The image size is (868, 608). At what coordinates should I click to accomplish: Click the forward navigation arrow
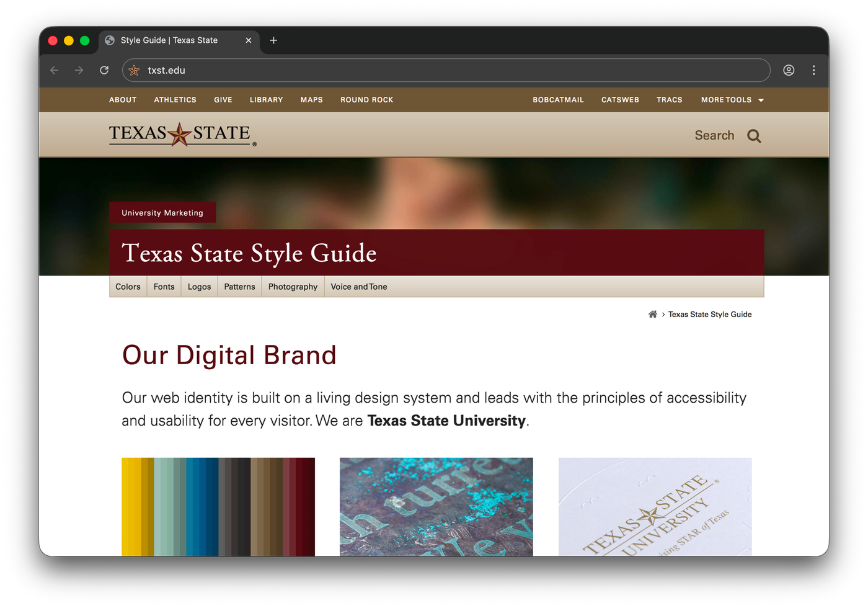79,70
